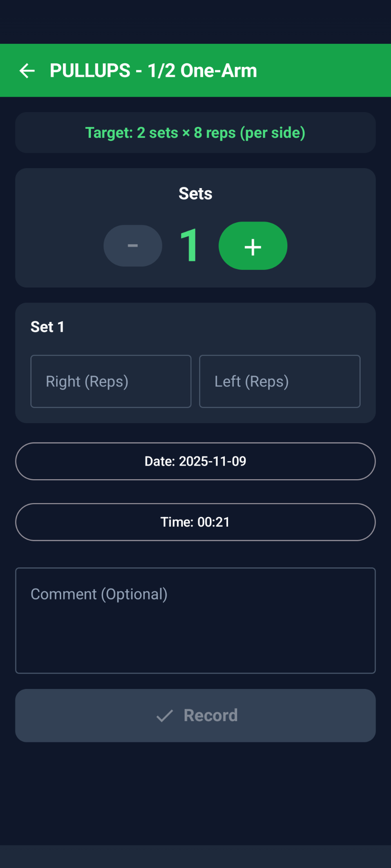
Task: Tap the back arrow in header
Action: (x=27, y=71)
